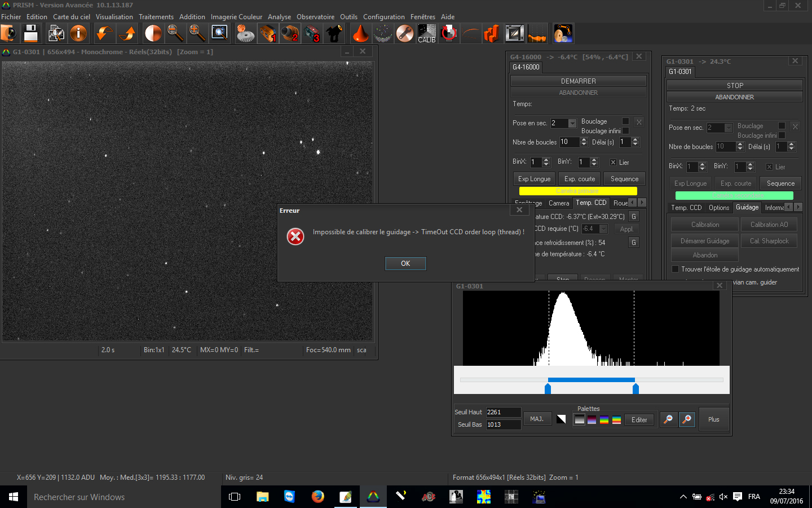This screenshot has height=508, width=812.
Task: Open camera number 2 toolbar icon
Action: click(290, 33)
